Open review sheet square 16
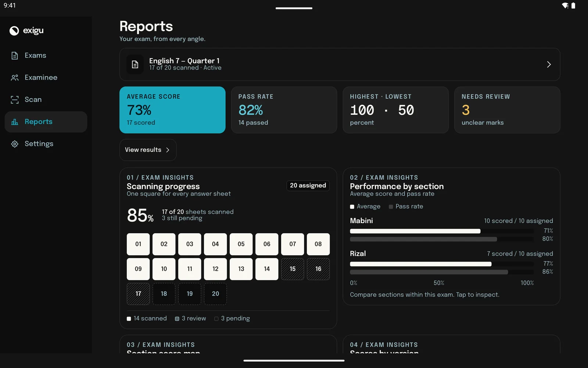Screen dimensions: 588x368 318,269
